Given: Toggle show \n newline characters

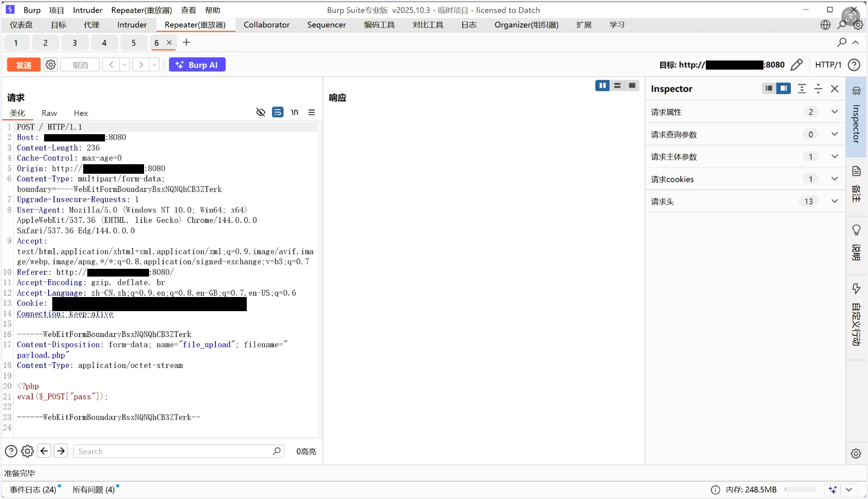Looking at the screenshot, I should (295, 112).
